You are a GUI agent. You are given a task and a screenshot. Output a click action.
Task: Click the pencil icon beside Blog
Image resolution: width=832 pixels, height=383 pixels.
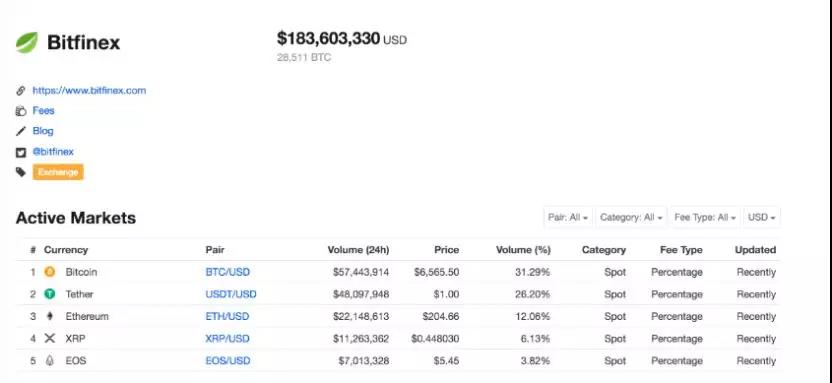(21, 131)
